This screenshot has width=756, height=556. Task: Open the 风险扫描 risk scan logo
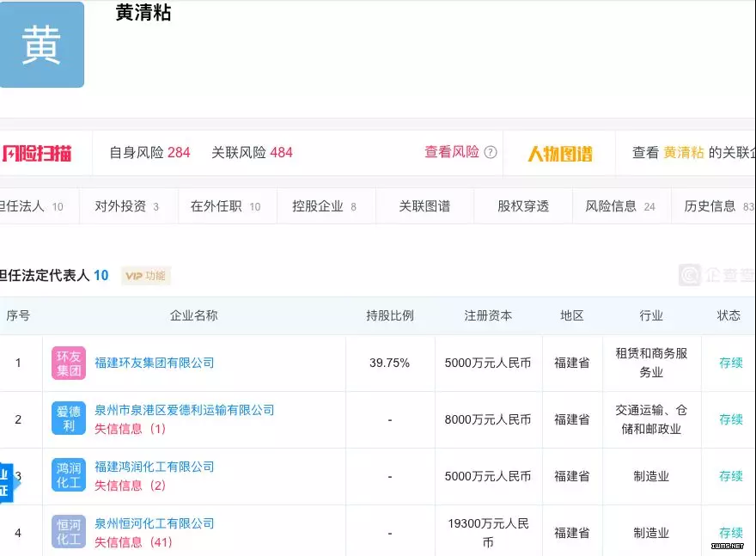coord(37,153)
